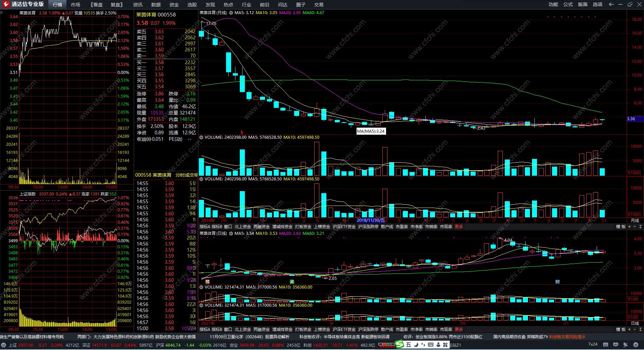Click the 2018/11/30/五 date marker on the monthly chart

coord(371,220)
